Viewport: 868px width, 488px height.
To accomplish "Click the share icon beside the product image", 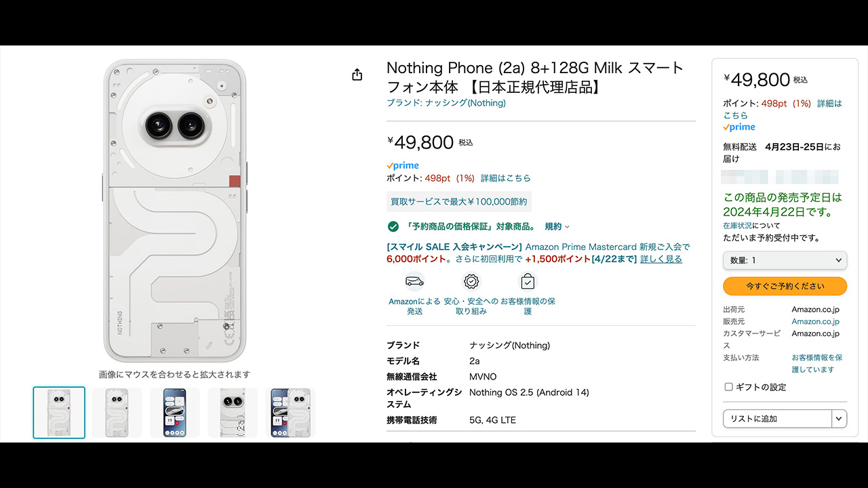I will click(357, 75).
